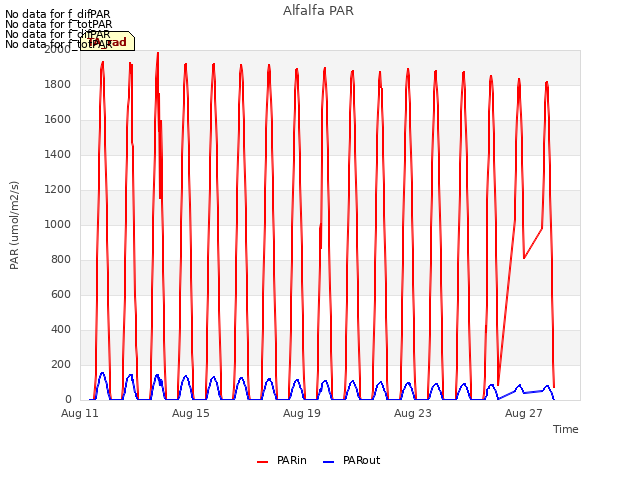Click the first 'No data for f_difPAR' message
The height and width of the screenshot is (480, 640).
(58, 15)
